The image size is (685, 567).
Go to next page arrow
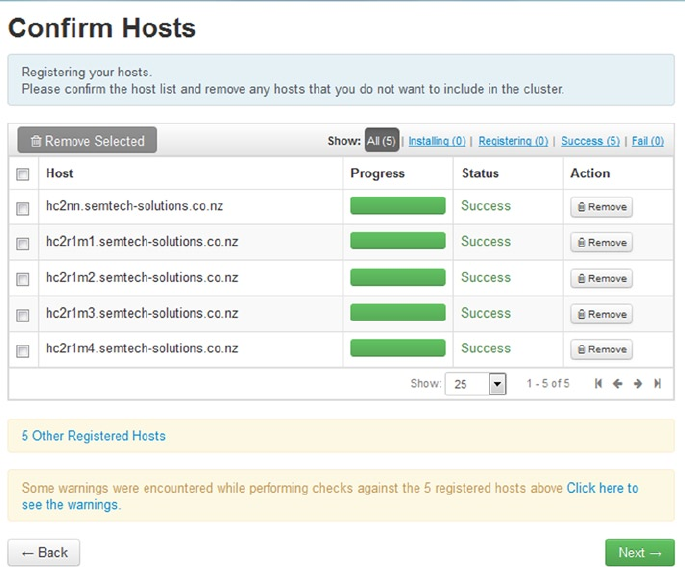[637, 384]
